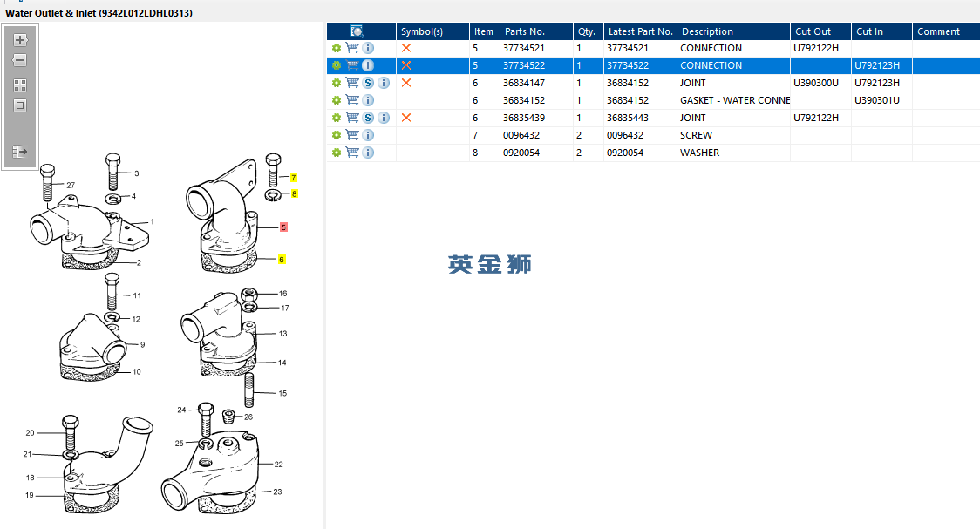Click the Description column header

[707, 31]
